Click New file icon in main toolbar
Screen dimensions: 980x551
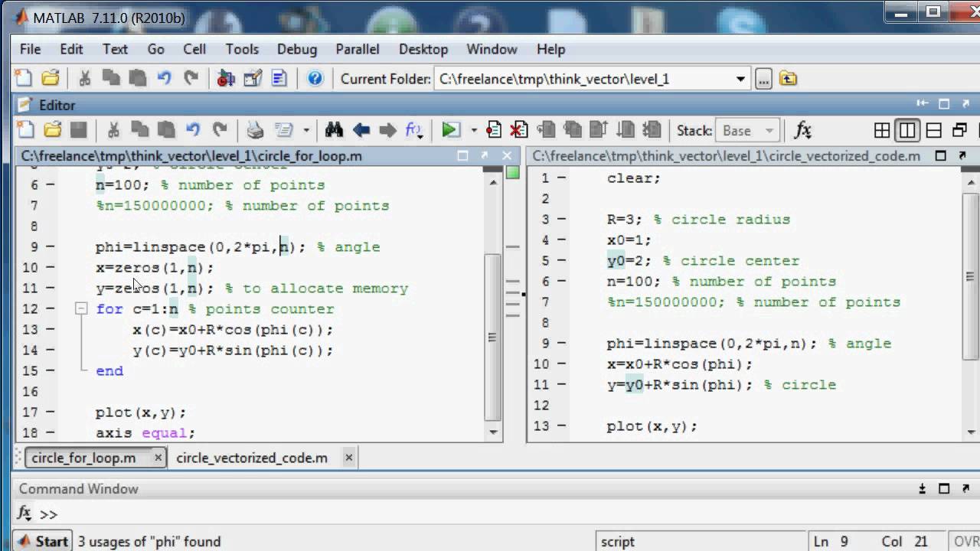tap(24, 78)
